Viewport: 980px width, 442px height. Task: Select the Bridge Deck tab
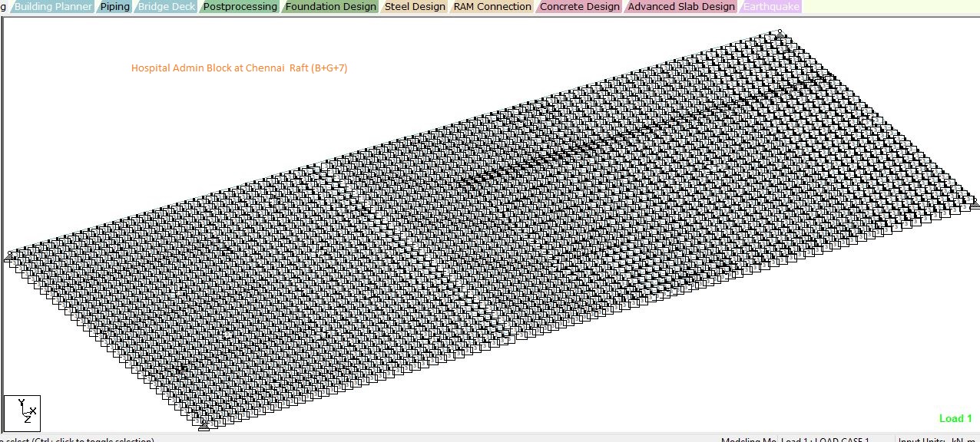click(x=167, y=7)
